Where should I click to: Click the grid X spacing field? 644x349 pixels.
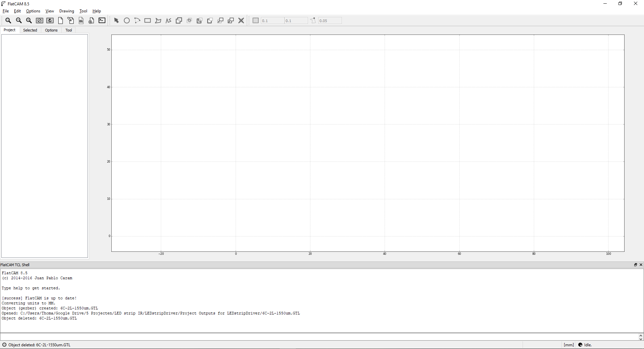[x=272, y=21]
